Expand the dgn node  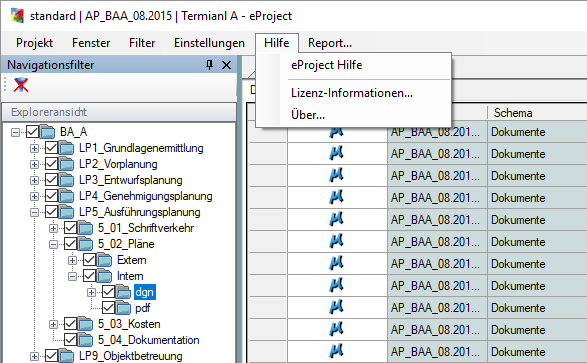tap(92, 292)
